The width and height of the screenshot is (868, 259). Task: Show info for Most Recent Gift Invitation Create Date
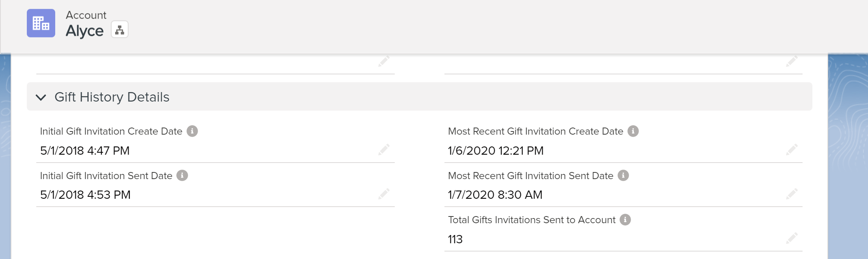633,131
